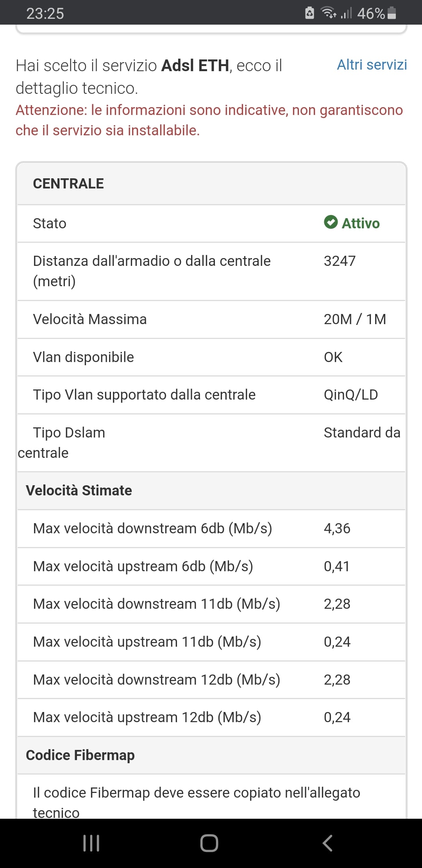Screen dimensions: 422x868
Task: Tap the battery indicator icon
Action: tap(392, 13)
